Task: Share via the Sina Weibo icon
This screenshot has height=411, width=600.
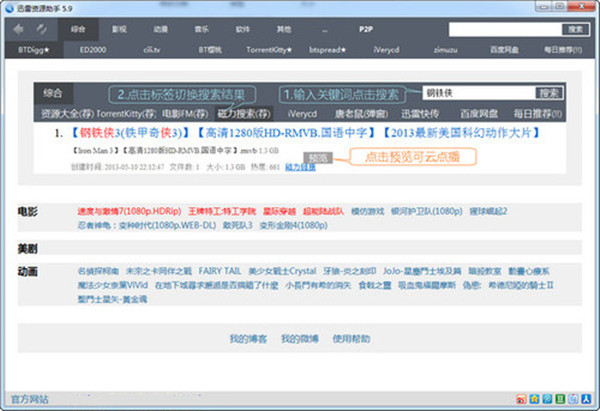Action: (x=521, y=399)
